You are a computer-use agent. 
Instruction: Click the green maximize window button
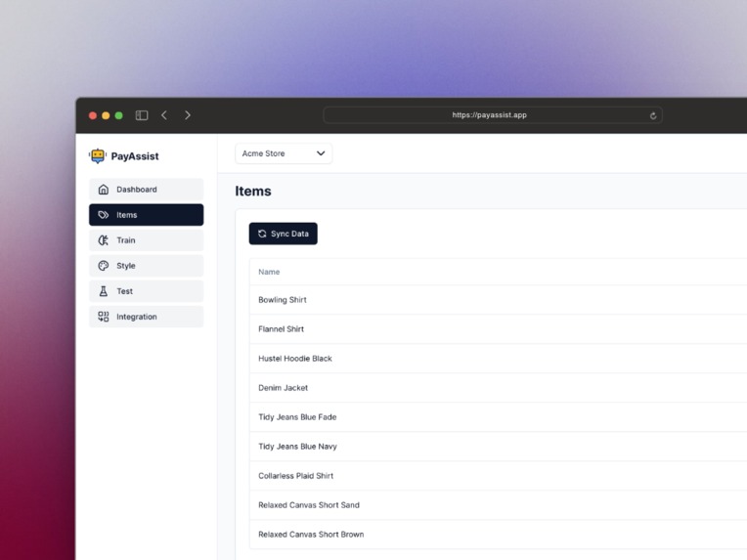point(119,115)
